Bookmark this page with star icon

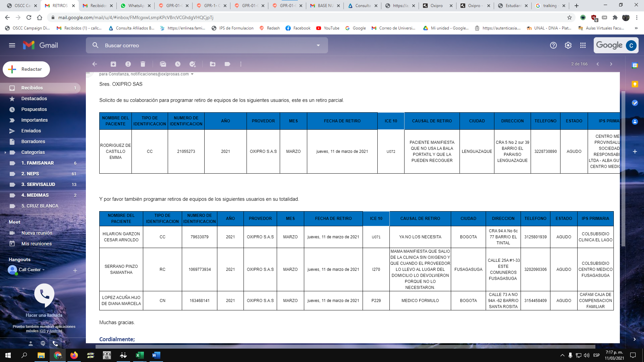pyautogui.click(x=570, y=17)
